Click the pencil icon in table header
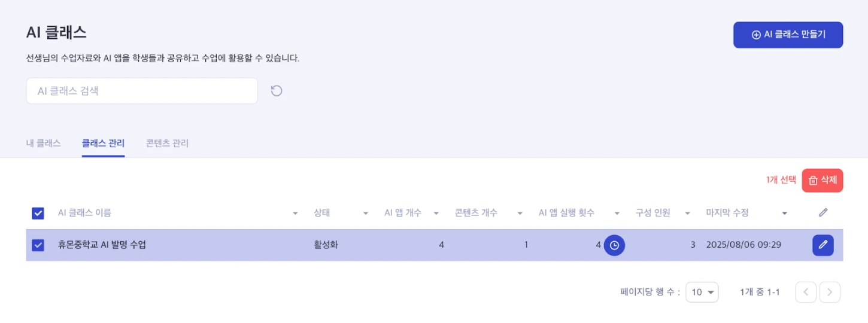 pos(823,212)
